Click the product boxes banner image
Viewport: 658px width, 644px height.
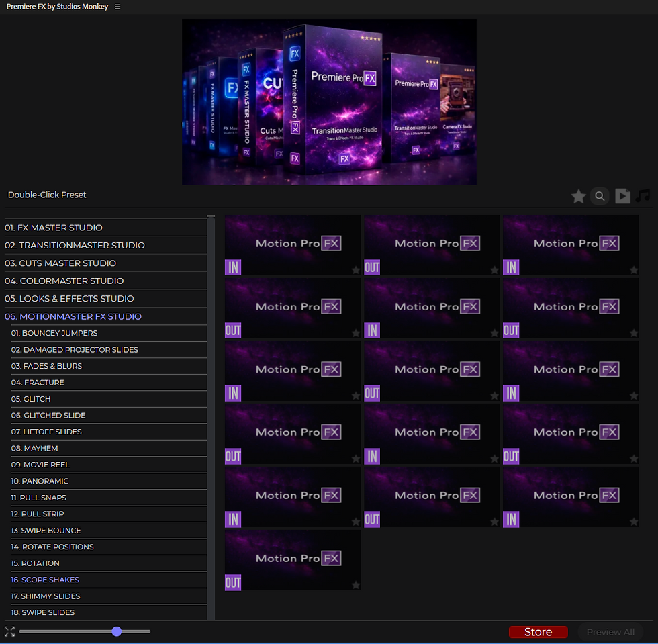click(x=329, y=103)
